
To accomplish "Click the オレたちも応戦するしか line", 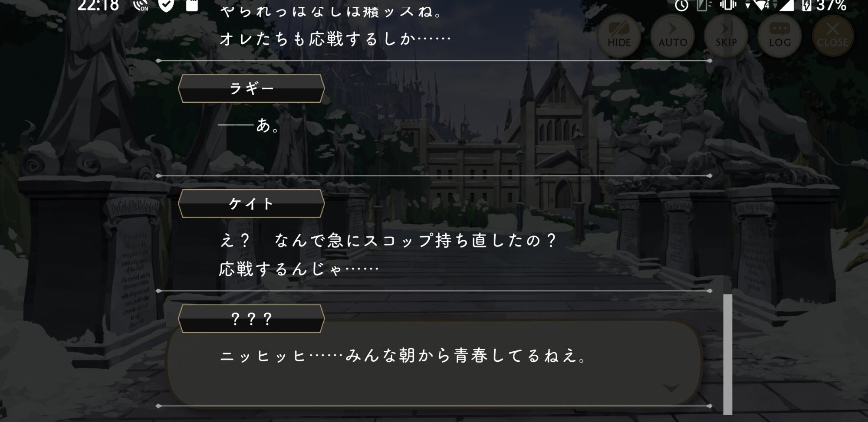I will (335, 39).
